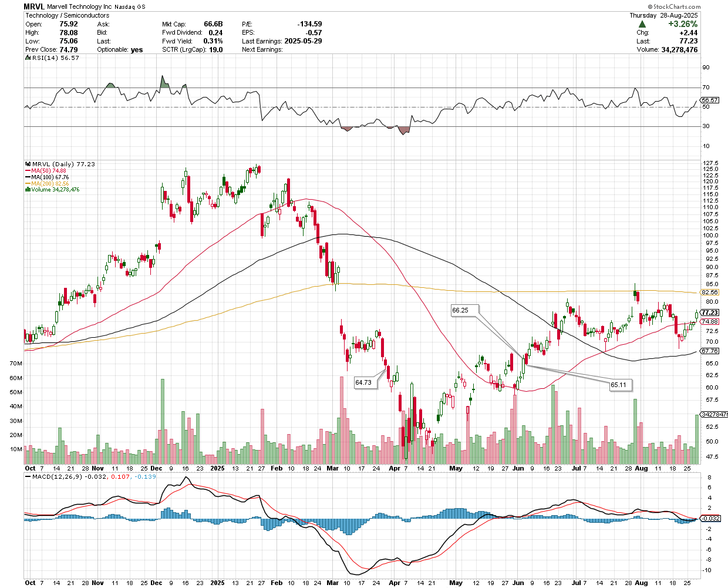728x588 pixels.
Task: Click the +3.26% percent change
Action: click(683, 24)
